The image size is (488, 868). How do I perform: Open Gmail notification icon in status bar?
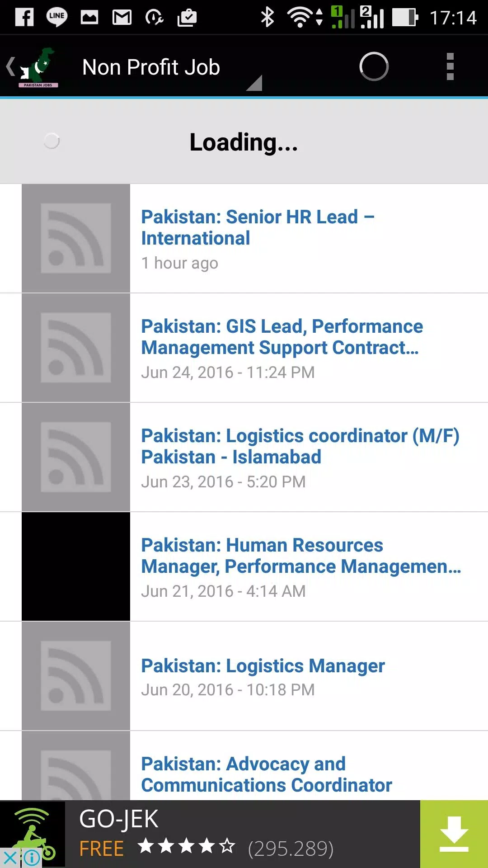pyautogui.click(x=122, y=18)
